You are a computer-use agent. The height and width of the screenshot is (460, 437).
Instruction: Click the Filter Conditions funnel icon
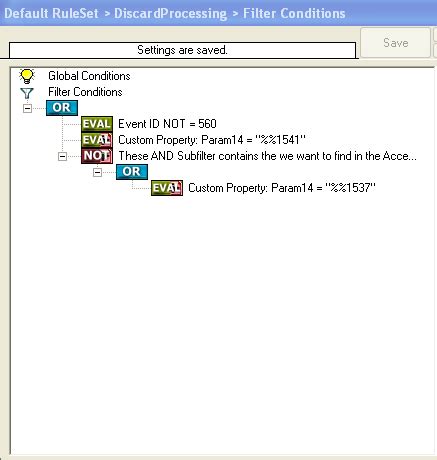[27, 93]
